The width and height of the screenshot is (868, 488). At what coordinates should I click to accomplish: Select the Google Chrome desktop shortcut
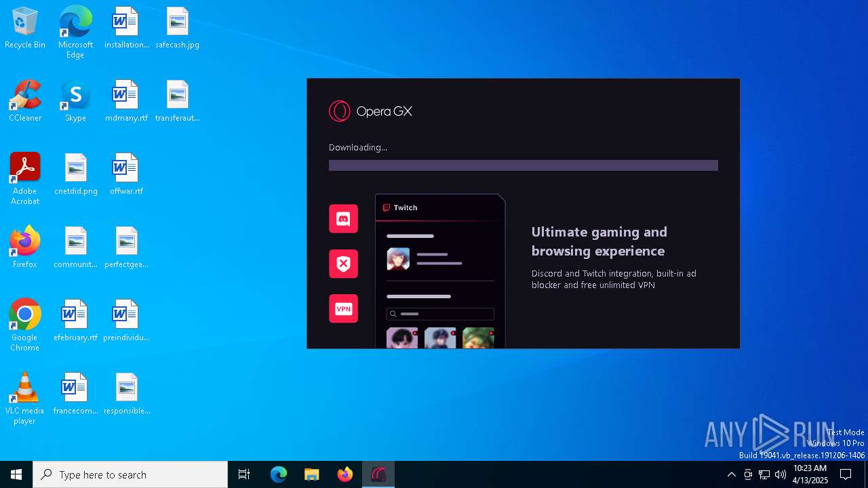25,325
